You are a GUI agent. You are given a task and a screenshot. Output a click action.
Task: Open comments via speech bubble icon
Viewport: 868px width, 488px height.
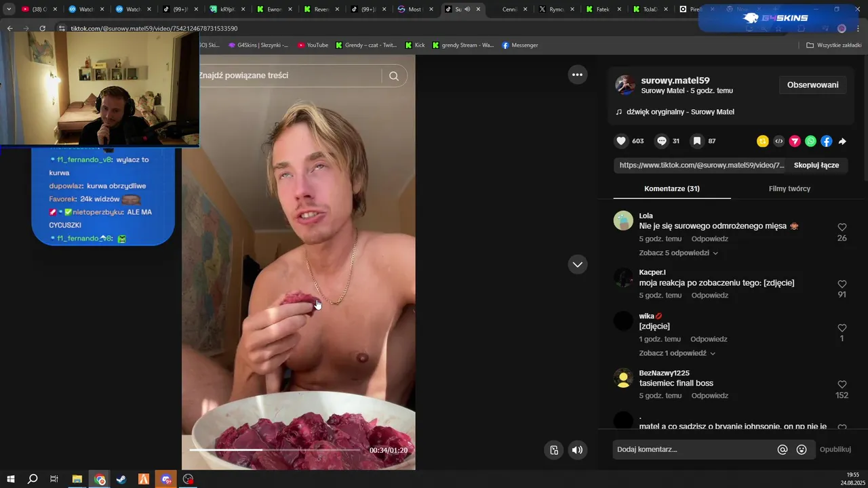pos(662,141)
